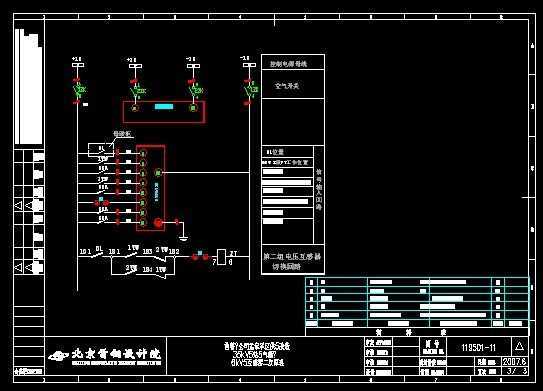
Task: Select the -2 bus label at the top
Action: (190, 59)
